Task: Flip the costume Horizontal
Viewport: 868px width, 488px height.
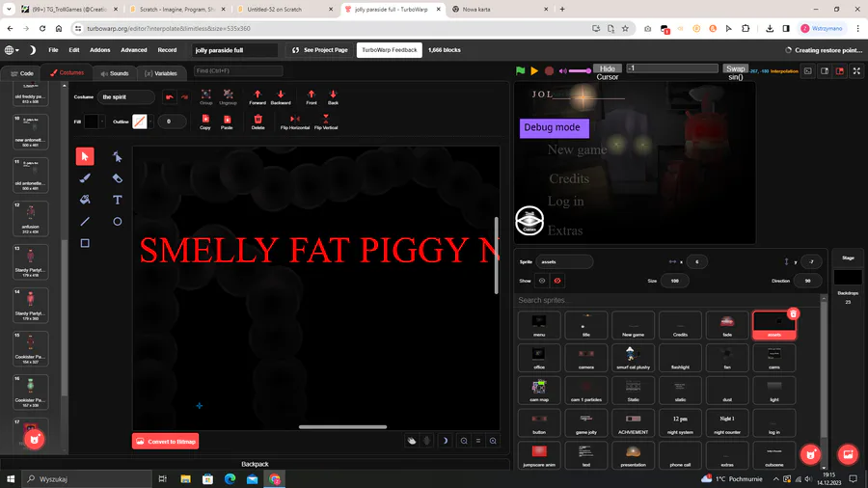Action: (x=295, y=122)
